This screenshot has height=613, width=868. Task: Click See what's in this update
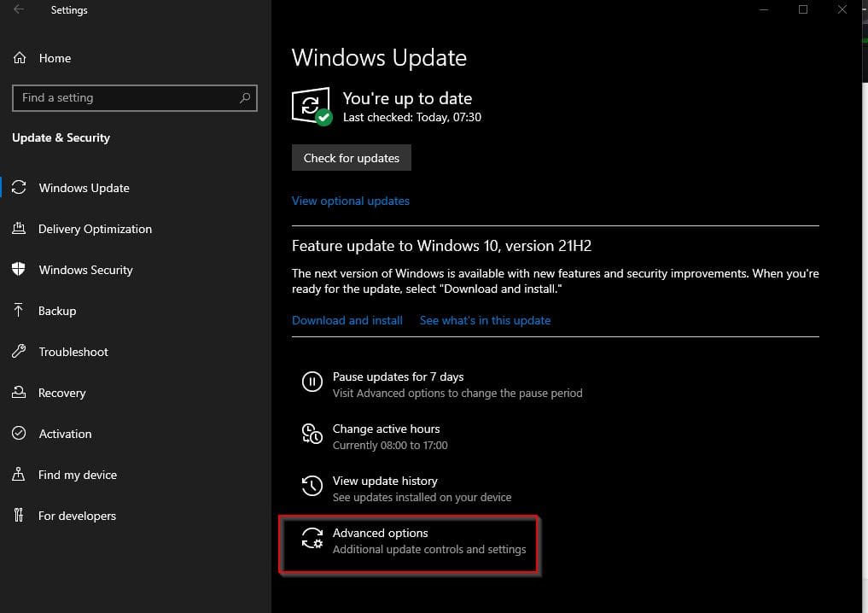click(x=485, y=320)
